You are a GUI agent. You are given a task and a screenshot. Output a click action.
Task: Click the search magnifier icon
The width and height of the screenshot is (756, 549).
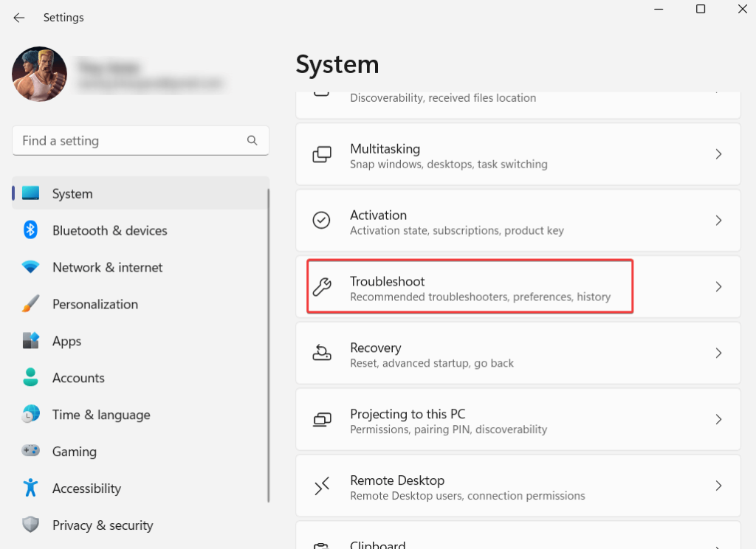252,140
